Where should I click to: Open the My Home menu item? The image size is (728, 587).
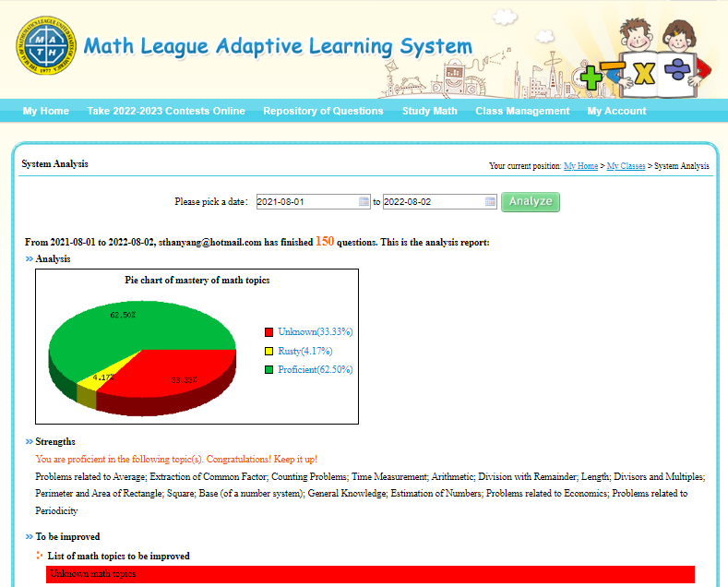click(x=46, y=111)
